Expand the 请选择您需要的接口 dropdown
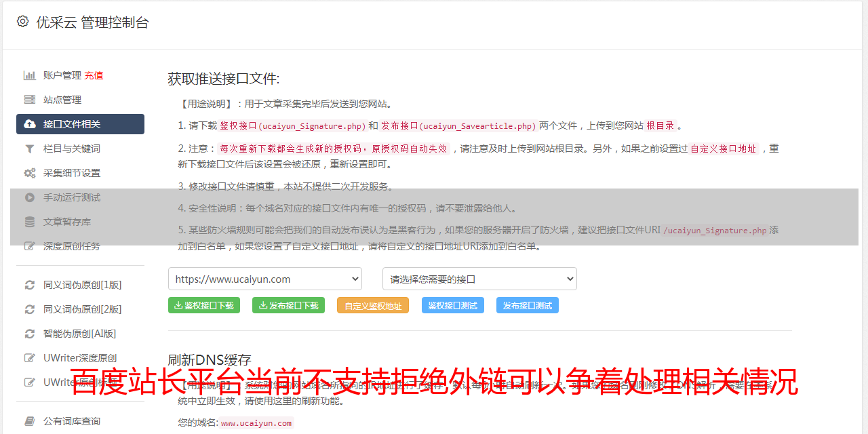The image size is (868, 434). (479, 279)
